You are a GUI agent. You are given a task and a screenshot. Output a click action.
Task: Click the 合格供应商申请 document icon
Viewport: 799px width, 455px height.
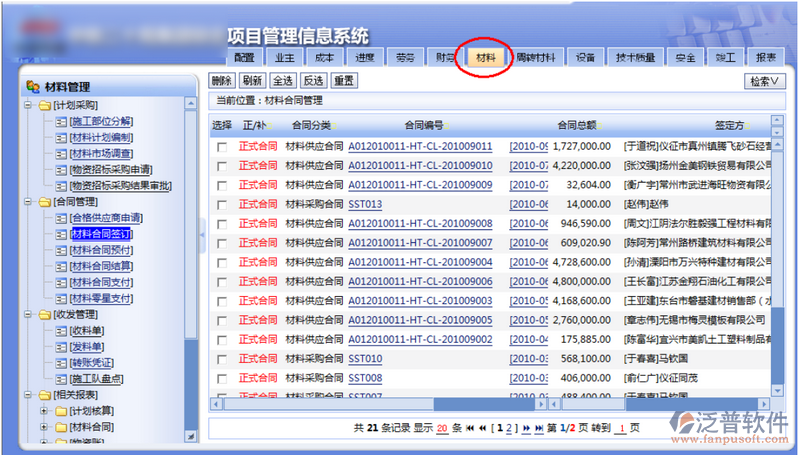[60, 218]
